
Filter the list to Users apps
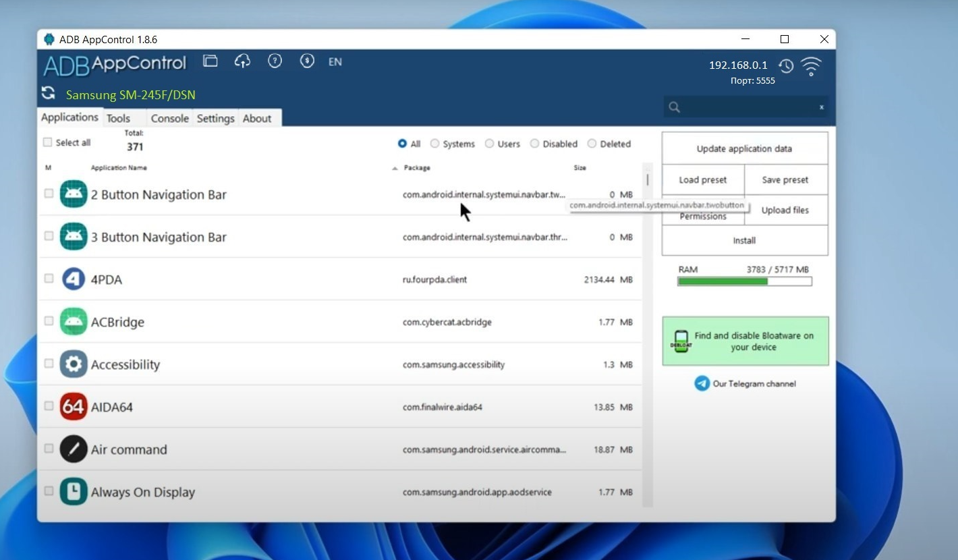(489, 144)
